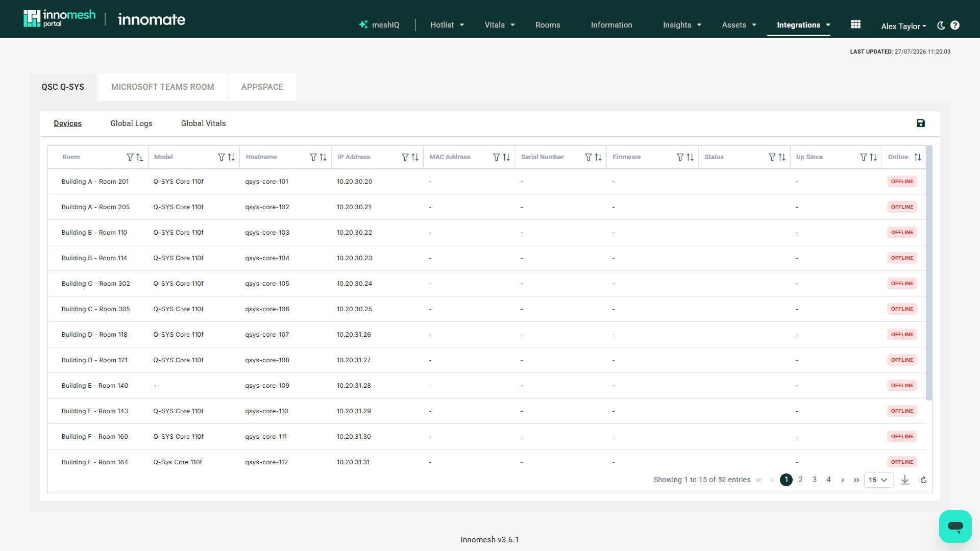Filter the IP Address column
This screenshot has width=980, height=551.
pyautogui.click(x=405, y=157)
